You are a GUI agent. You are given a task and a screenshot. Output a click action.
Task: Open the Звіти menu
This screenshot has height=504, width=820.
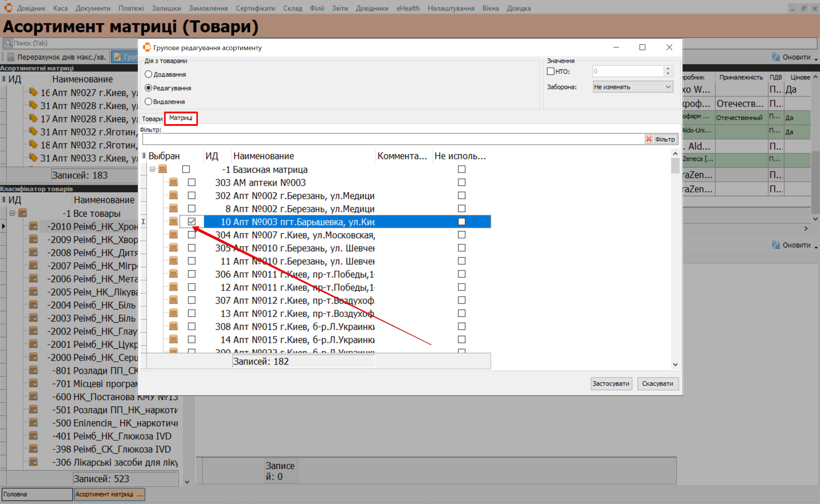[340, 8]
